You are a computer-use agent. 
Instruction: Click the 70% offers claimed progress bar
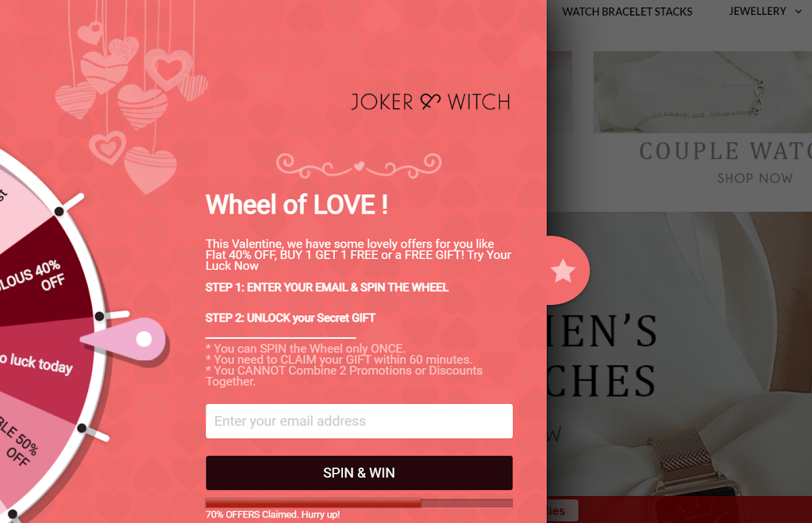(x=359, y=503)
